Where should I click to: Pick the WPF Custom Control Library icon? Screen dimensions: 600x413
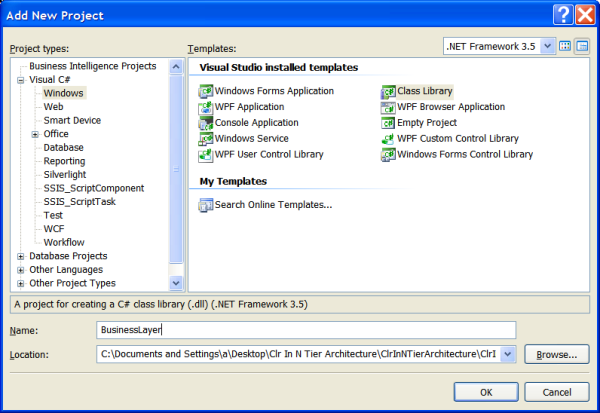click(x=388, y=139)
